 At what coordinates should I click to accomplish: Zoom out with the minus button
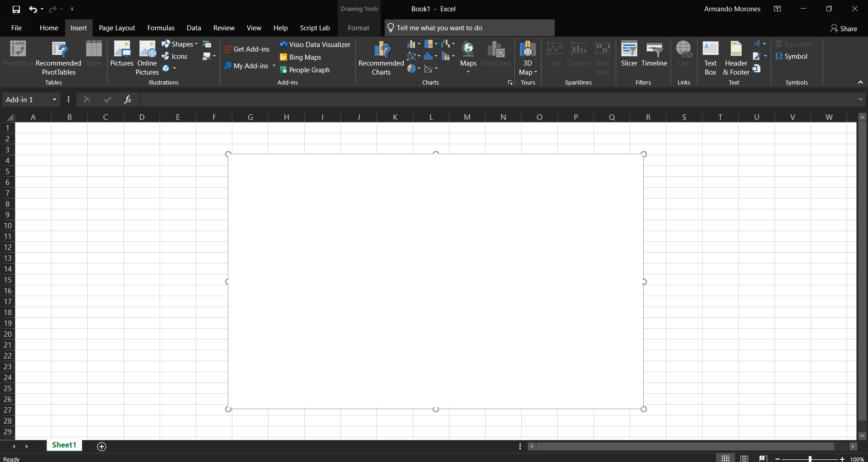click(778, 459)
